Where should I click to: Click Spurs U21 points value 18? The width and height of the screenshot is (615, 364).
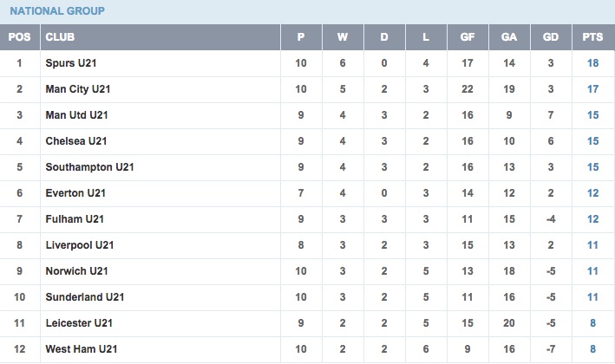592,63
